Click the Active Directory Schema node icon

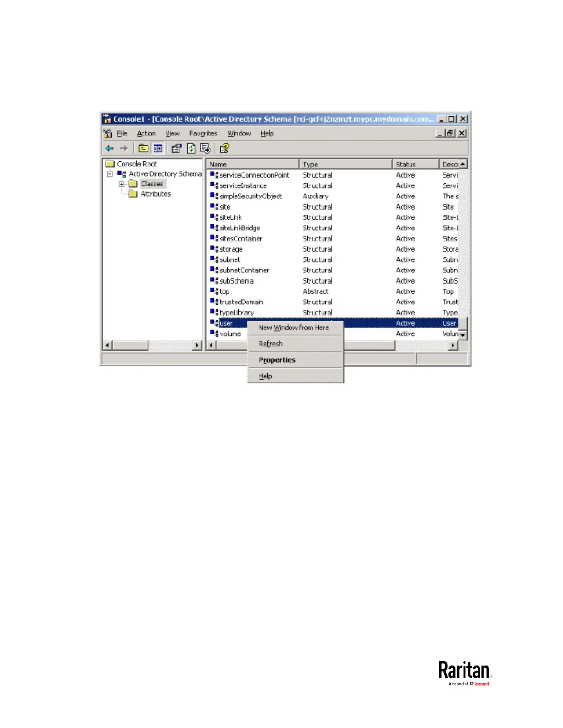122,174
